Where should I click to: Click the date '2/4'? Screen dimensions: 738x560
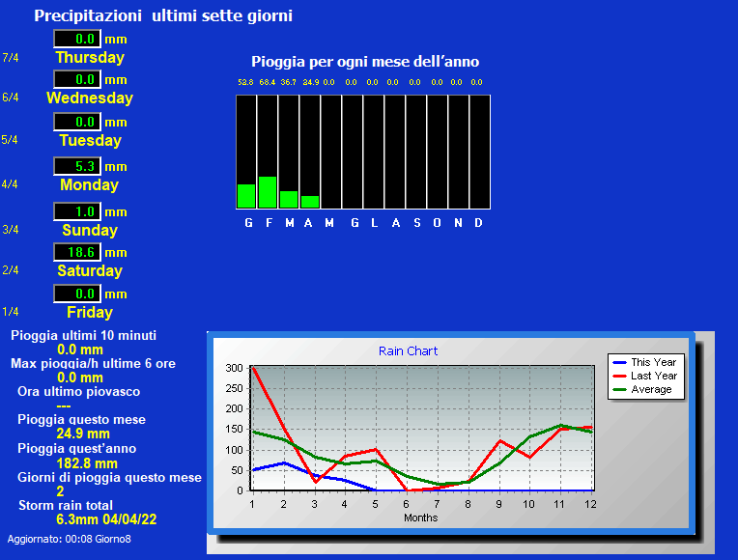click(11, 270)
